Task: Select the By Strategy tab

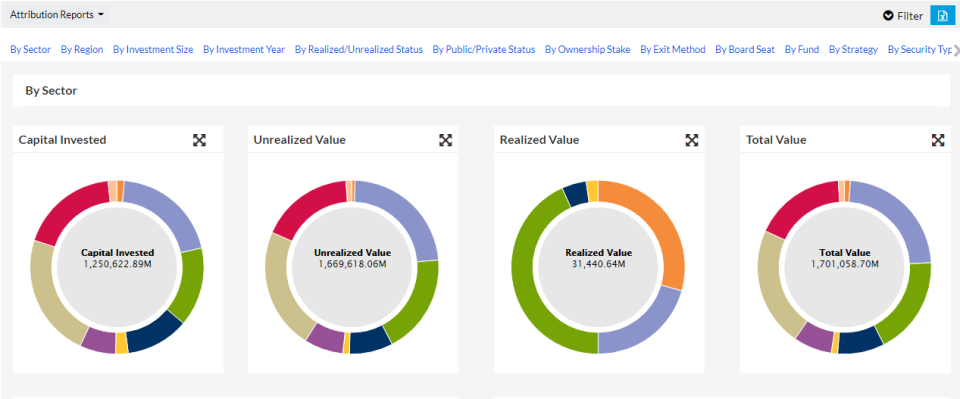Action: tap(853, 50)
